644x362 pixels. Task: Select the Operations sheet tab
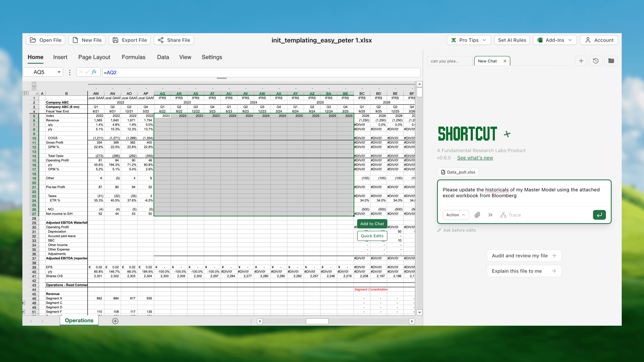point(79,320)
